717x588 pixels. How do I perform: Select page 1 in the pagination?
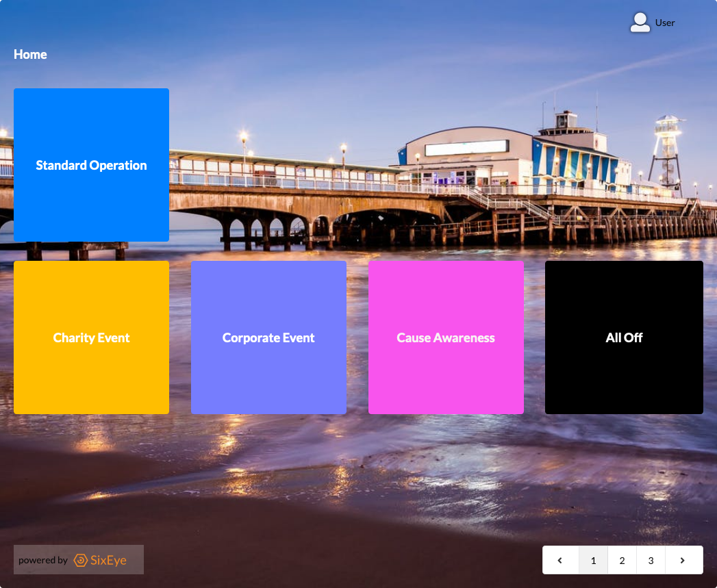pyautogui.click(x=593, y=560)
